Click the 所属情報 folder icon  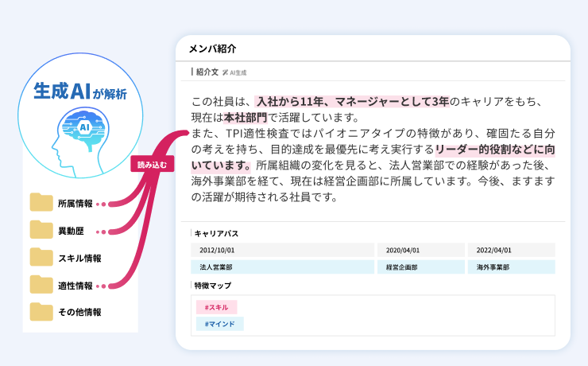tap(41, 202)
